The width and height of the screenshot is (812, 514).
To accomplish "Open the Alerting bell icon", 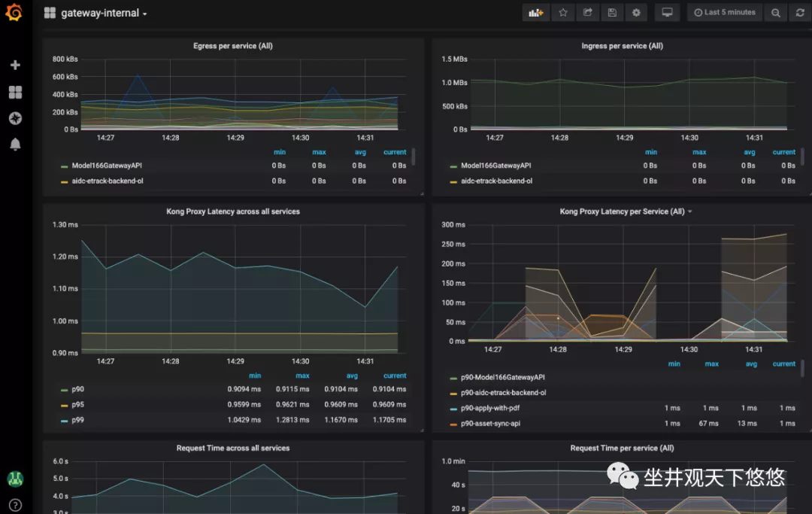I will pyautogui.click(x=15, y=144).
